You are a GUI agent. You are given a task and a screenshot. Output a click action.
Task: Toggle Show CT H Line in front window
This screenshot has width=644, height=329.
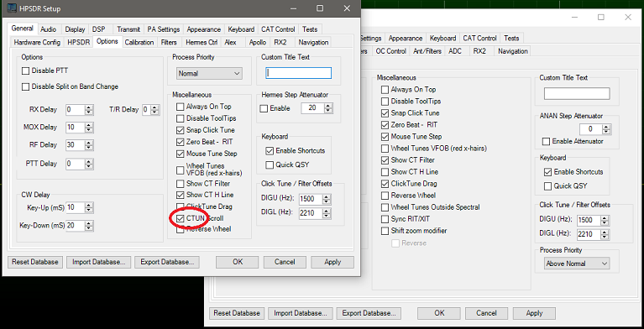(x=180, y=195)
